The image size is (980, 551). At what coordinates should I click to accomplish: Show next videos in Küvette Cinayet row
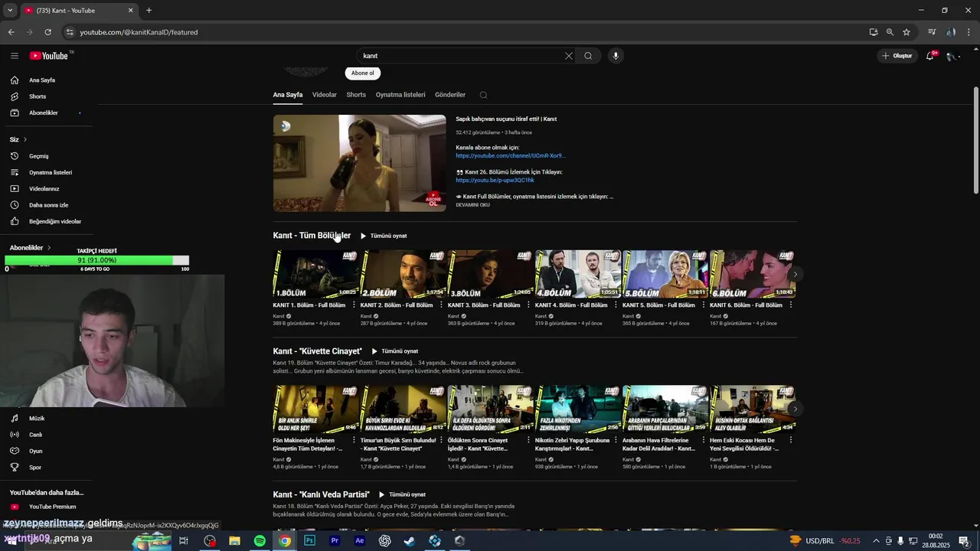click(x=795, y=409)
